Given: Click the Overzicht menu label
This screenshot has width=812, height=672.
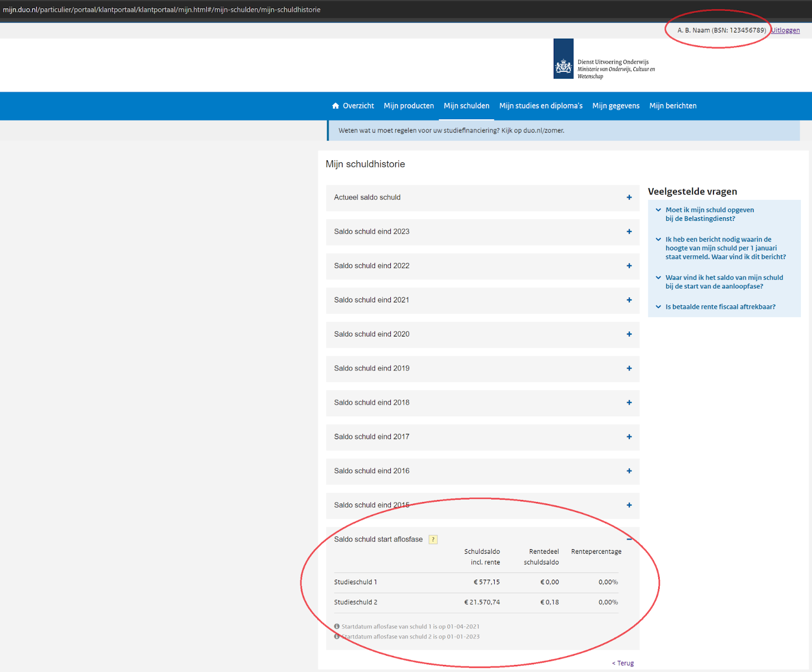Looking at the screenshot, I should (358, 106).
